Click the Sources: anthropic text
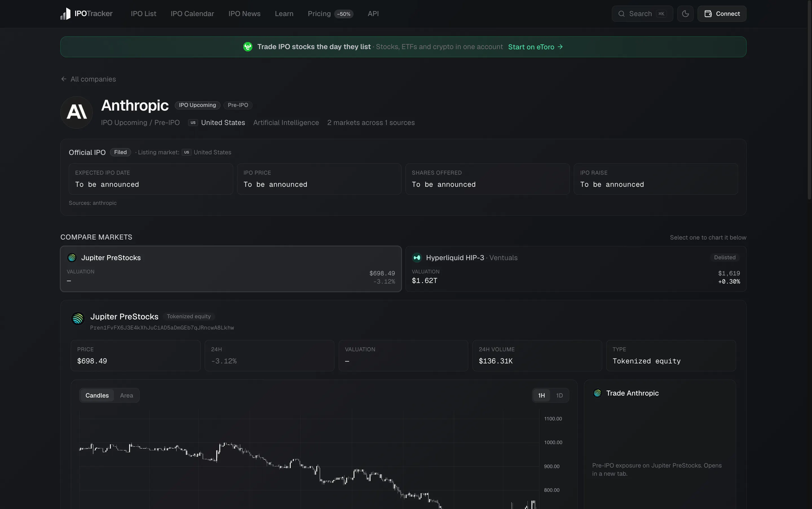Viewport: 812px width, 509px height. [93, 203]
